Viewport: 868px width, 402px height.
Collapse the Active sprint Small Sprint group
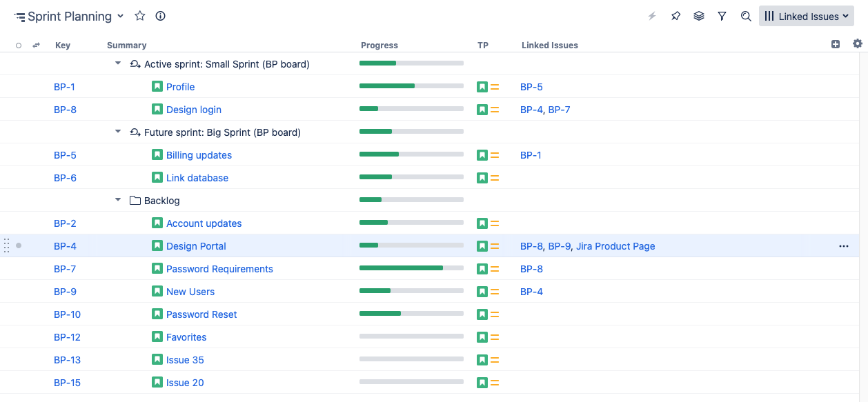118,63
